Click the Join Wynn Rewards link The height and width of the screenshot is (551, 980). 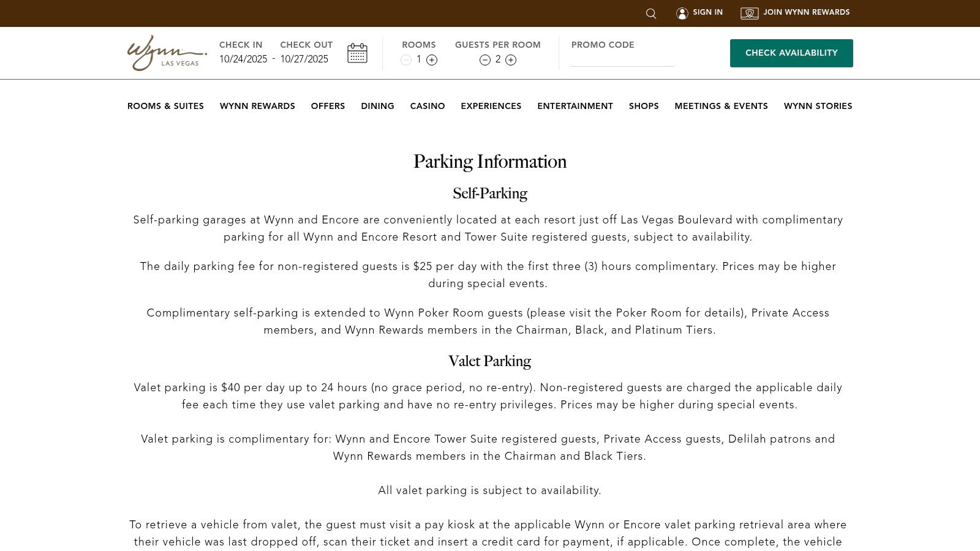tap(806, 12)
